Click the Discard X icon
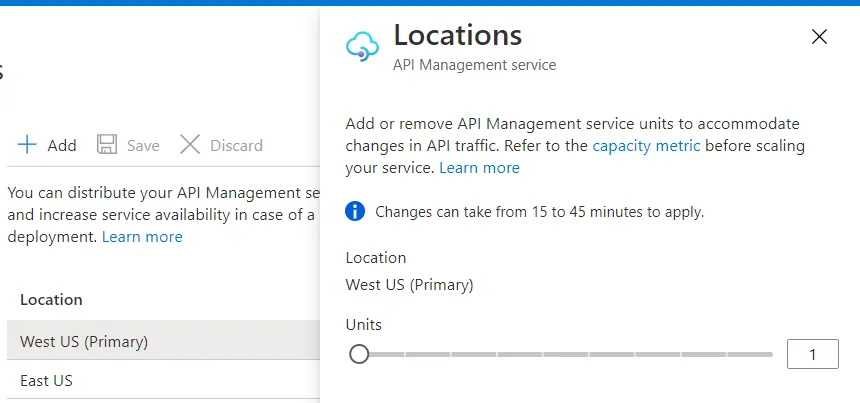860x403 pixels. (x=189, y=145)
